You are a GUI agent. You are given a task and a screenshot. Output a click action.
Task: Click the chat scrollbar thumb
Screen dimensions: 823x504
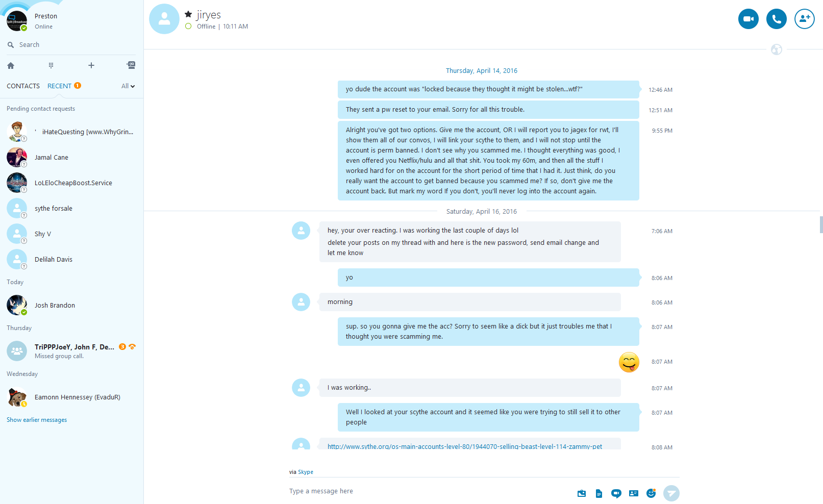point(821,224)
